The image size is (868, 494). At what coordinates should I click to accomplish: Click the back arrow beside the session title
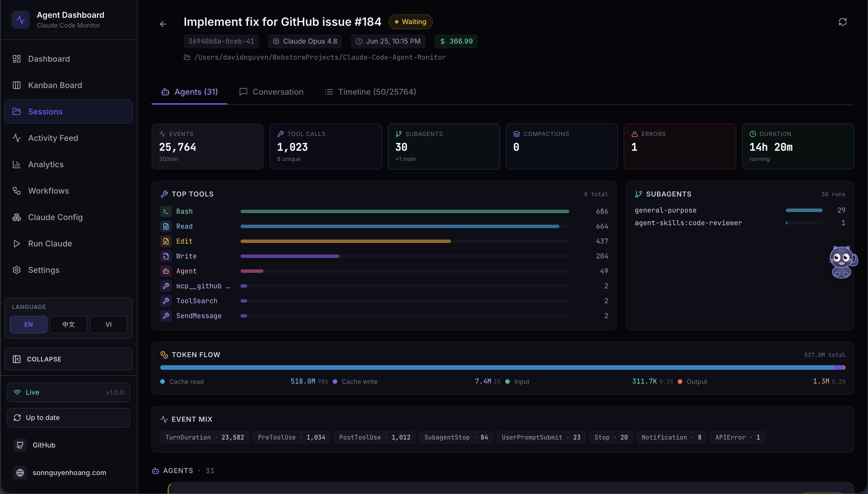pyautogui.click(x=163, y=24)
